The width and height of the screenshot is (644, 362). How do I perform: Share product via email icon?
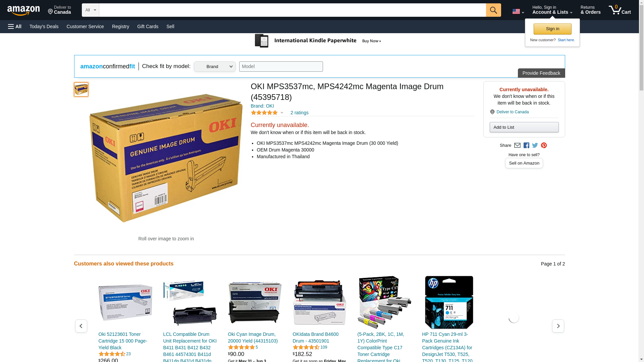click(x=517, y=145)
